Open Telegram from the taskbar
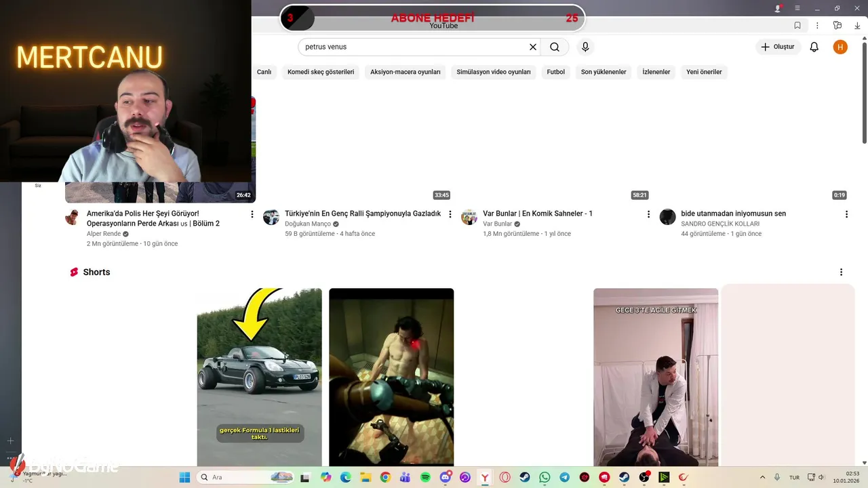 click(564, 477)
